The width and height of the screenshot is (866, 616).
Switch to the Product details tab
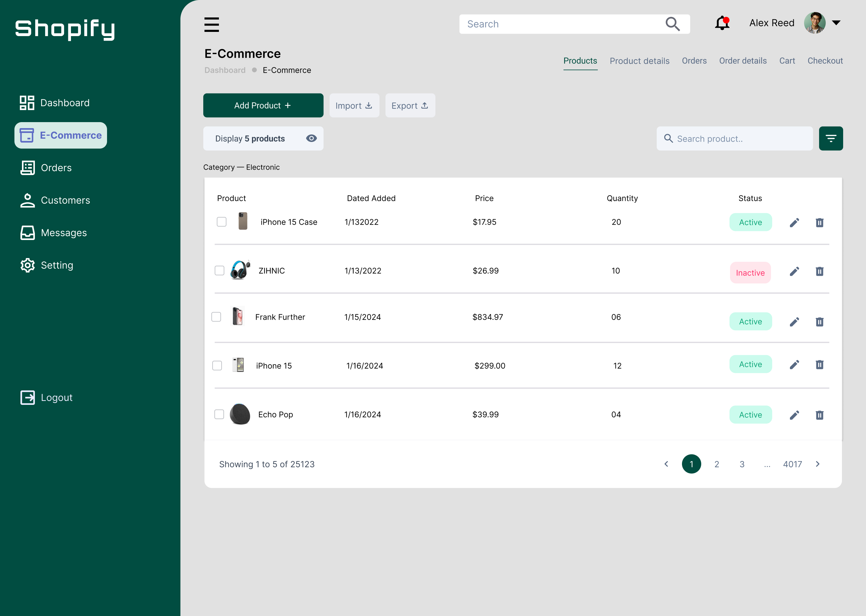(x=639, y=61)
